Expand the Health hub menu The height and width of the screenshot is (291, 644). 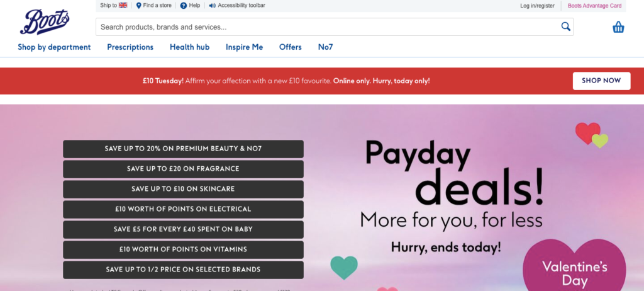[189, 47]
